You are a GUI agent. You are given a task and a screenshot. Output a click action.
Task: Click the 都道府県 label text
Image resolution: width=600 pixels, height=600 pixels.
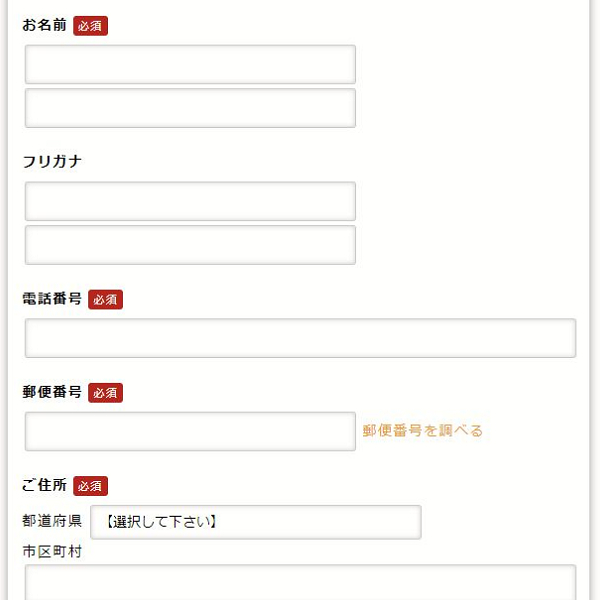click(52, 522)
